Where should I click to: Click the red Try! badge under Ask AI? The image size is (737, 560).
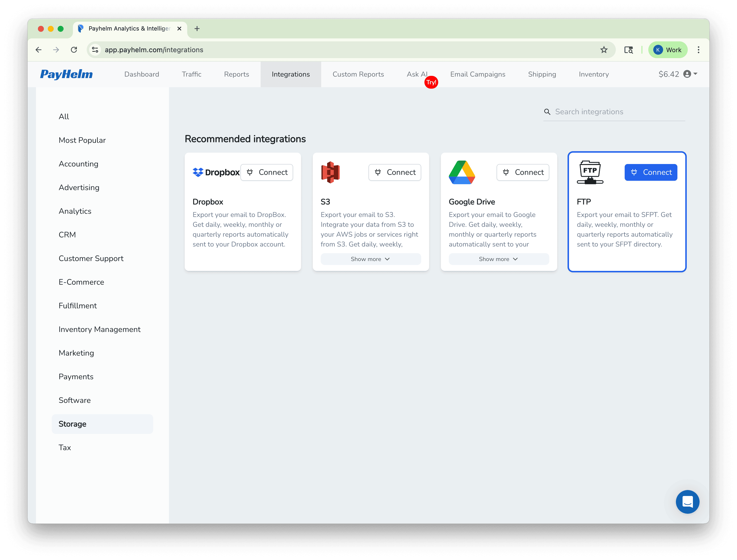431,82
